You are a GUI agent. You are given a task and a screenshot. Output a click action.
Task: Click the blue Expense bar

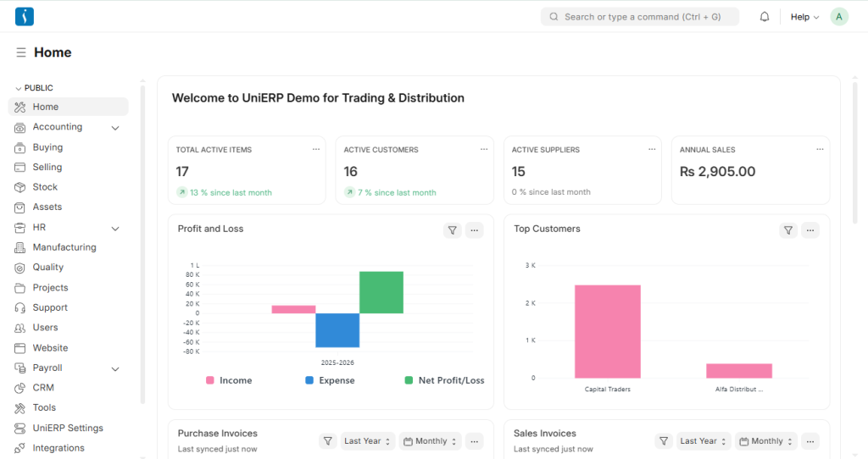pos(337,331)
